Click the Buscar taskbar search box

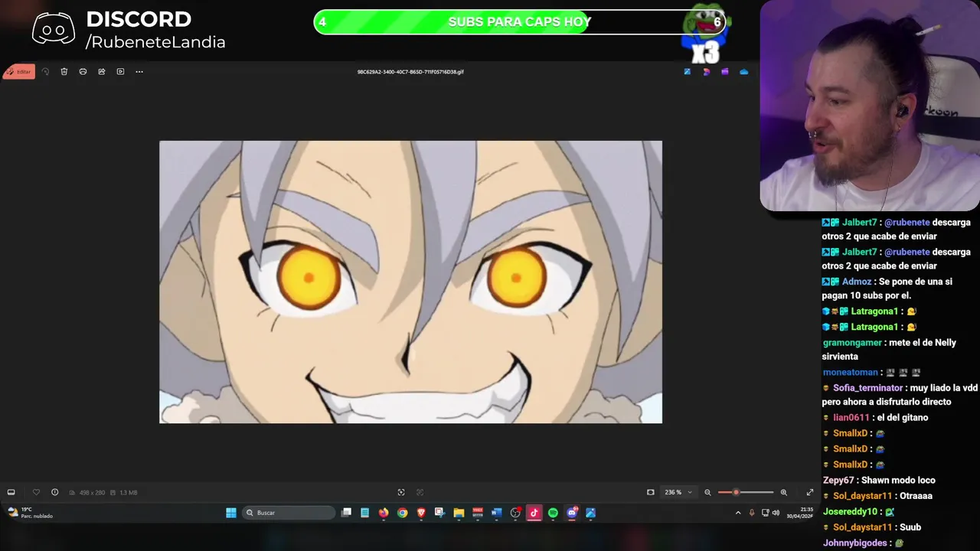289,513
